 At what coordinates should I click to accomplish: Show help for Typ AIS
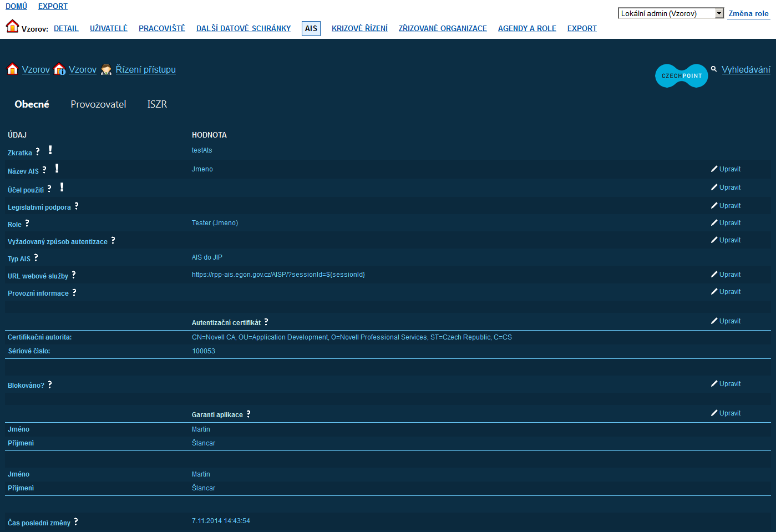pyautogui.click(x=36, y=257)
